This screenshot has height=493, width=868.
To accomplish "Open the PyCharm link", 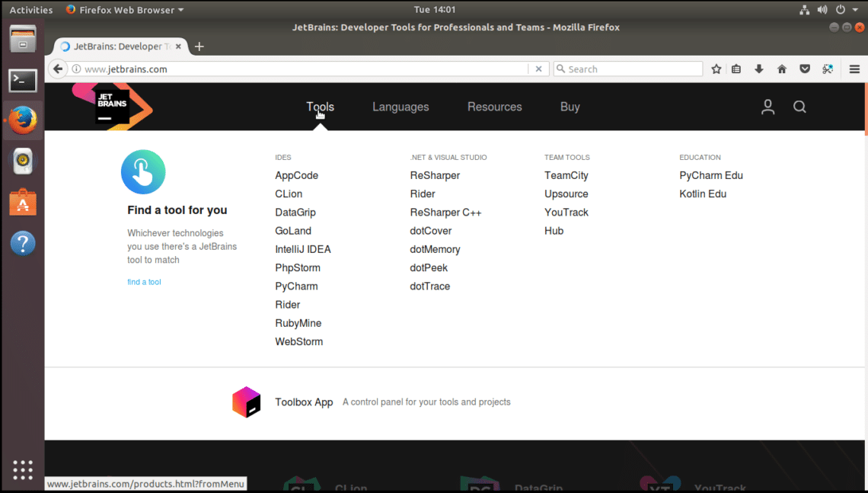I will click(x=296, y=287).
